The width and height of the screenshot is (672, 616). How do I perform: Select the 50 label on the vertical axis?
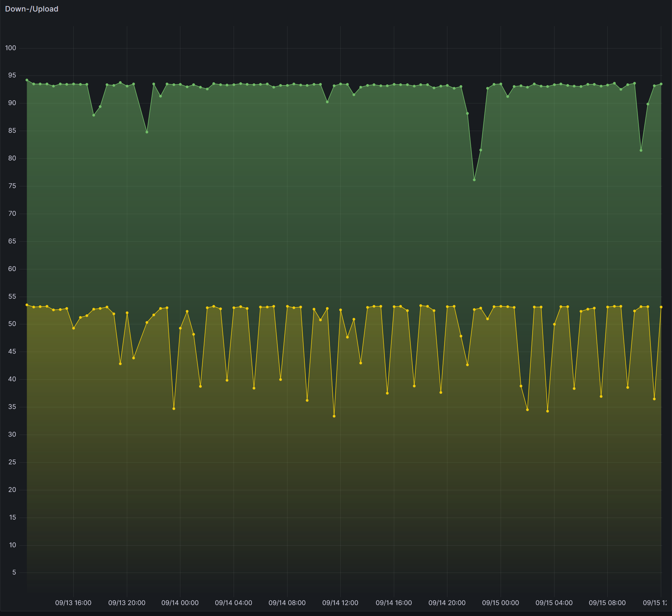point(12,324)
